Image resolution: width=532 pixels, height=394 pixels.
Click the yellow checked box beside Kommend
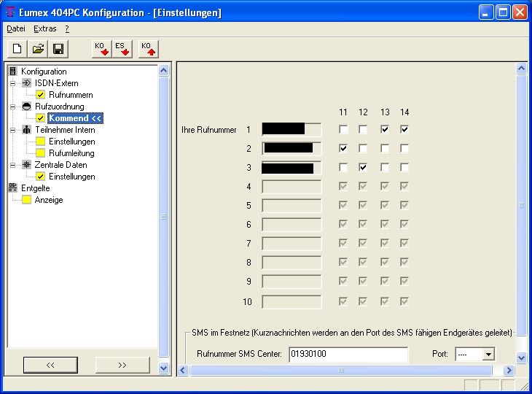point(40,118)
